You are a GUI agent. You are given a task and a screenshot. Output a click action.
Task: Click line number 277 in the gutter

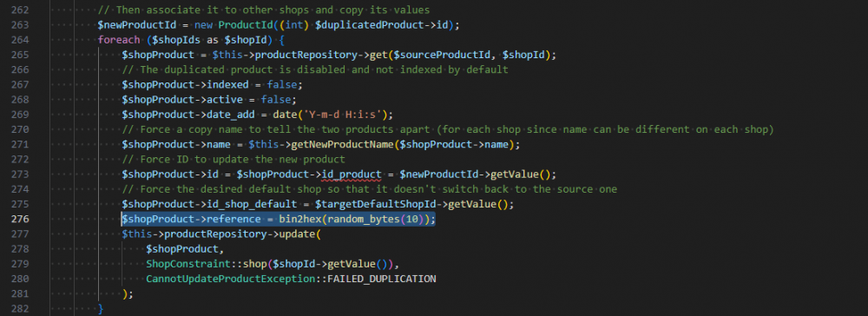click(x=19, y=234)
